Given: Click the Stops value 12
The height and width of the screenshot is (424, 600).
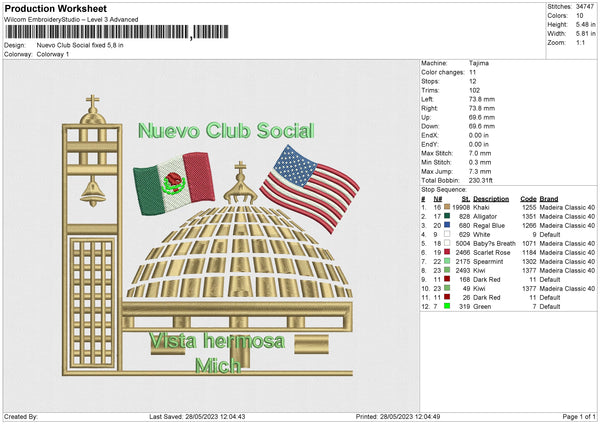Looking at the screenshot, I should (x=473, y=81).
